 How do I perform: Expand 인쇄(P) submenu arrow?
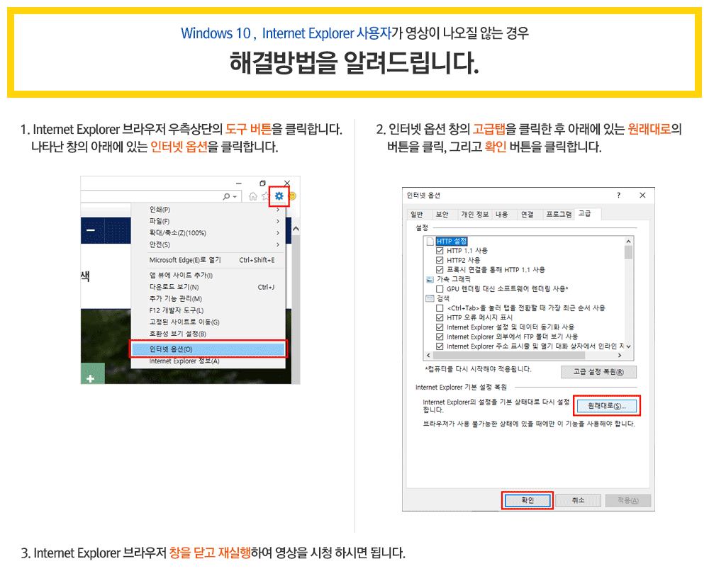click(278, 210)
